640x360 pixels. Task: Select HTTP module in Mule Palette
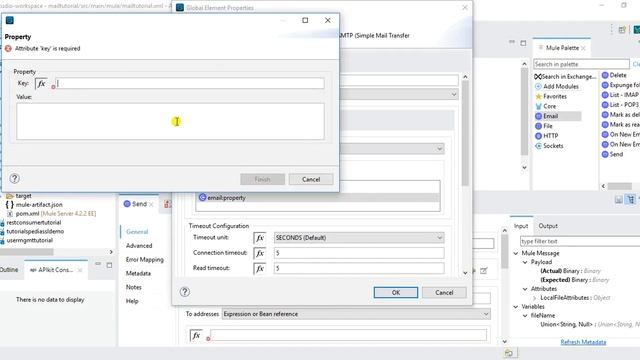point(547,136)
